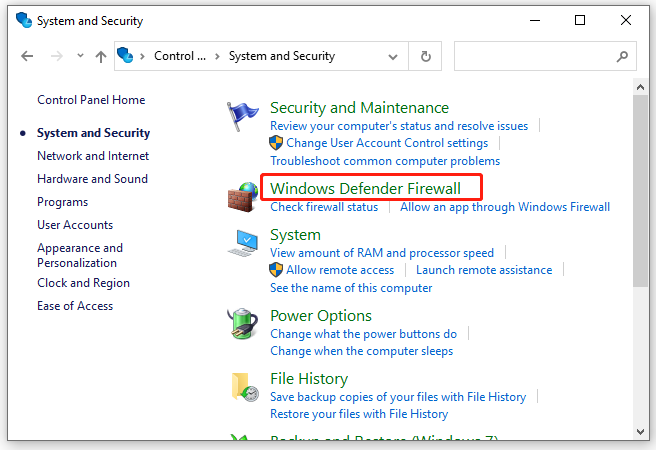Screen dimensions: 656x450
Task: Click the File History folder clock icon
Action: [245, 387]
